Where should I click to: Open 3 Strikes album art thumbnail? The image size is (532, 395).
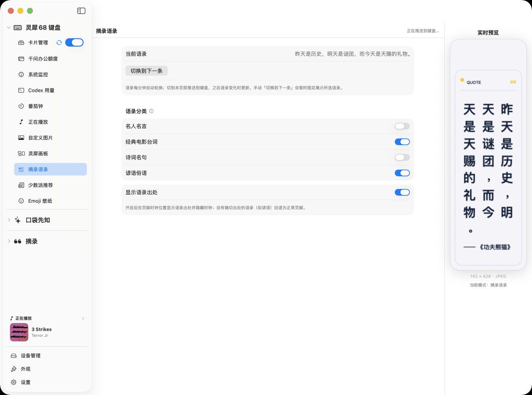point(19,332)
